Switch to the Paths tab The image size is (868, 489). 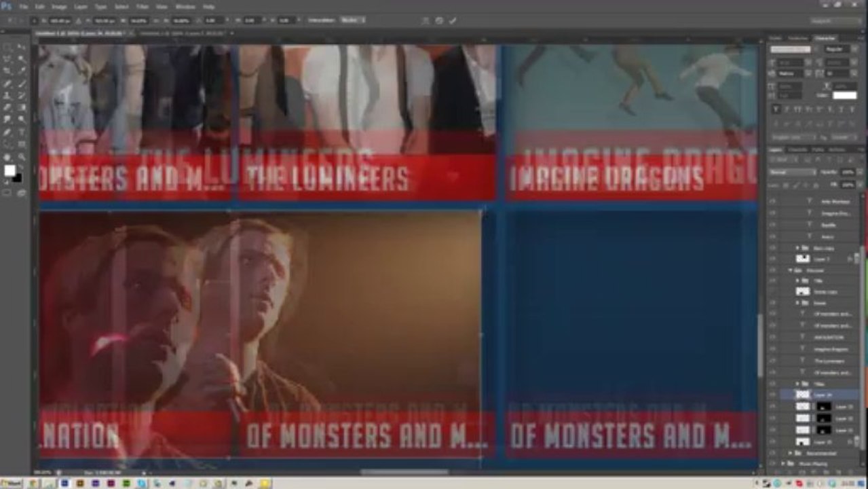[x=818, y=149]
